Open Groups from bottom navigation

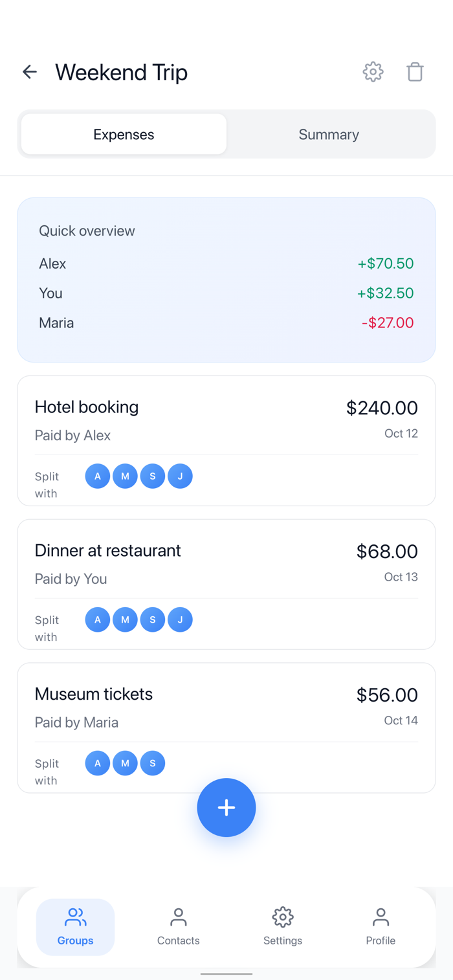tap(75, 926)
